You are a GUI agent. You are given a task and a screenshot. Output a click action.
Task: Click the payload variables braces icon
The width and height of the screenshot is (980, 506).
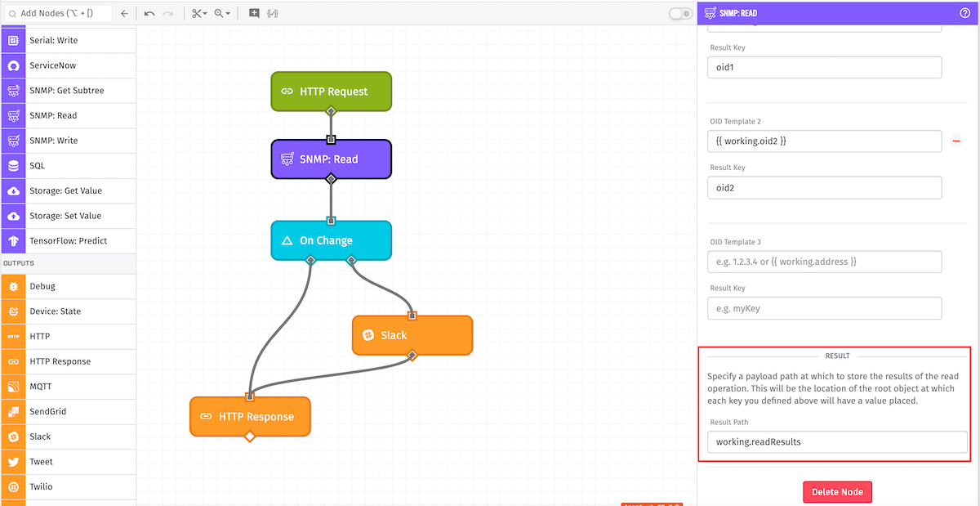273,13
